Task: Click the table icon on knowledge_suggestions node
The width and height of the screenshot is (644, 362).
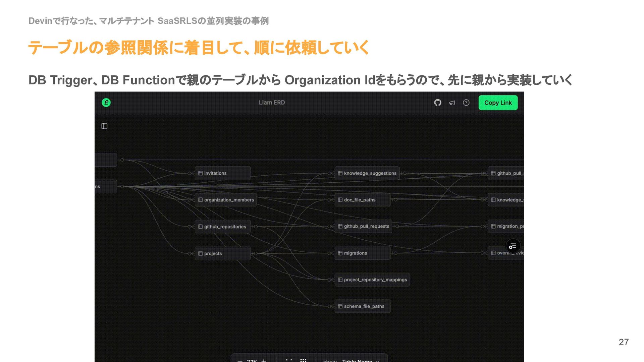Action: click(340, 173)
